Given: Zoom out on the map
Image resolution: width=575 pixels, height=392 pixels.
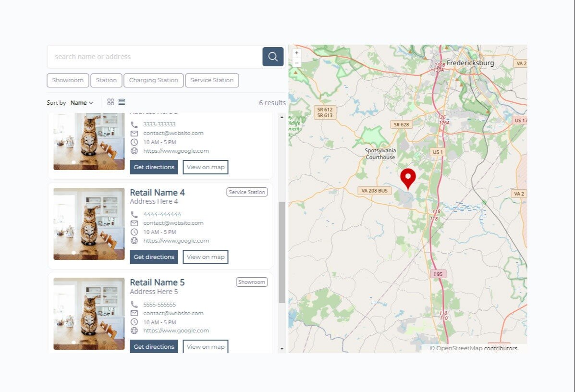Looking at the screenshot, I should [297, 63].
